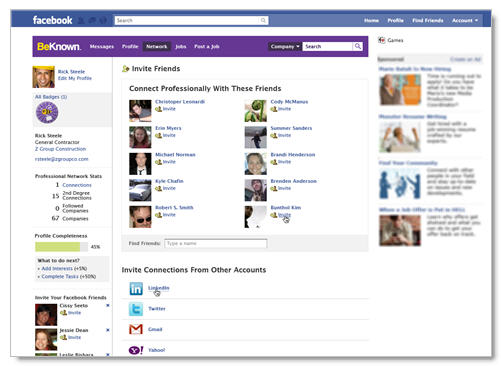Click Michael Norman's profile photo thumbnail
This screenshot has height=366, width=501.
coord(140,164)
